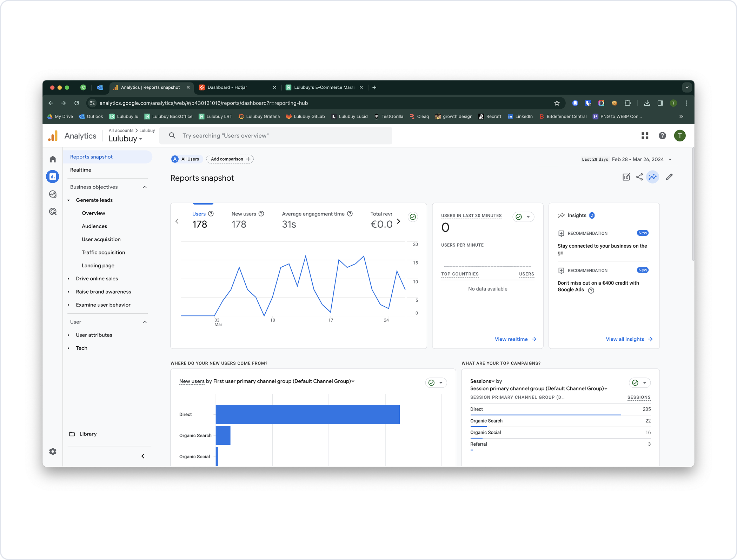Screen dimensions: 737x560
Task: Expand User attributes
Action: 68,335
